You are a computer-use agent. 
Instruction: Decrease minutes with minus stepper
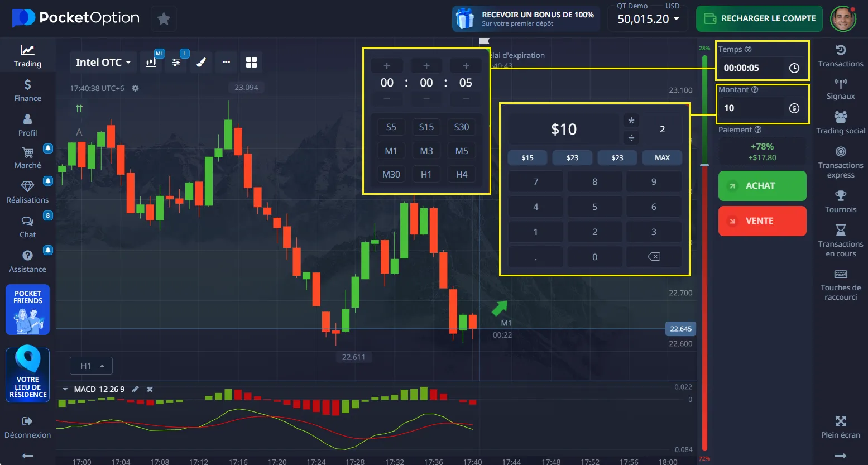(x=426, y=99)
